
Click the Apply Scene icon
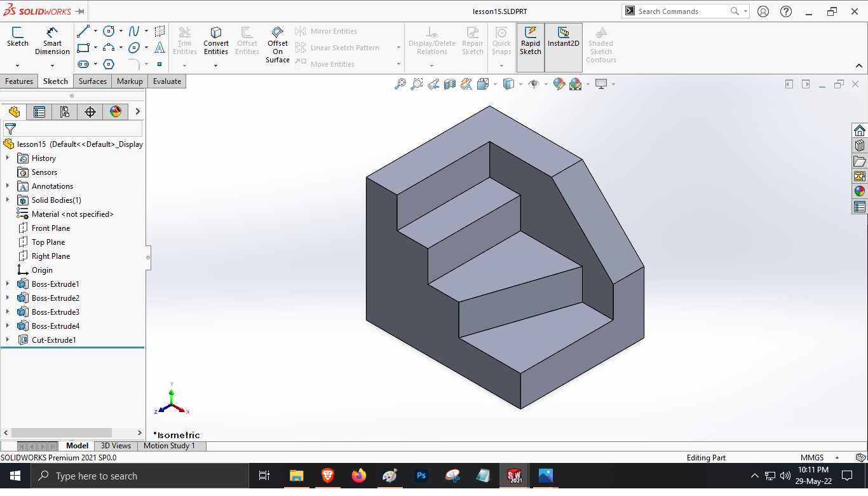(576, 84)
